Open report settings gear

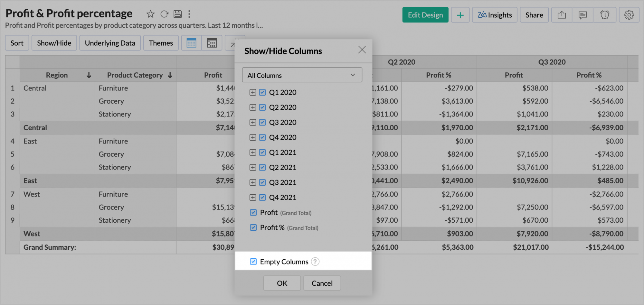pyautogui.click(x=629, y=14)
